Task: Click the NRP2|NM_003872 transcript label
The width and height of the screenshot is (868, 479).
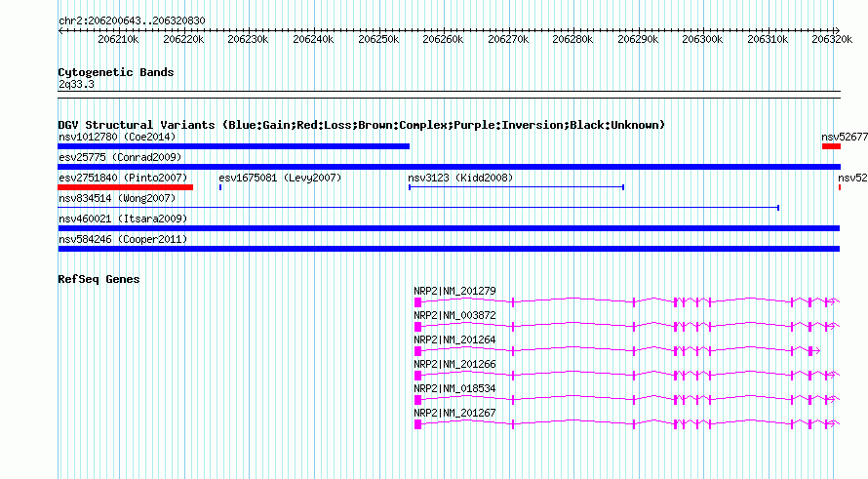Action: tap(455, 316)
